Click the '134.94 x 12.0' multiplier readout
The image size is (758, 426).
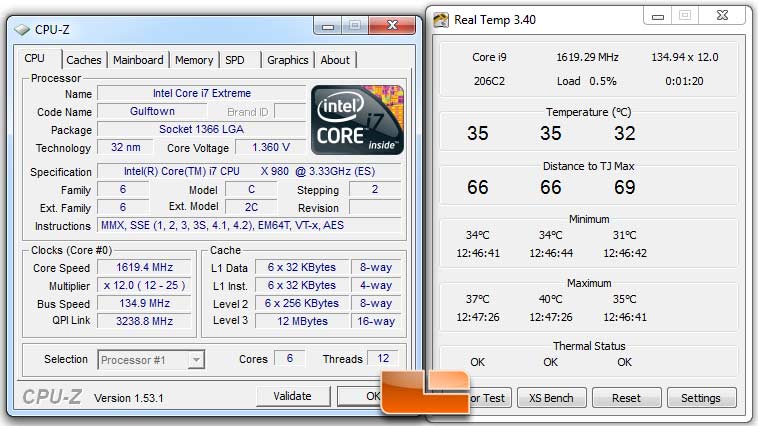click(685, 58)
